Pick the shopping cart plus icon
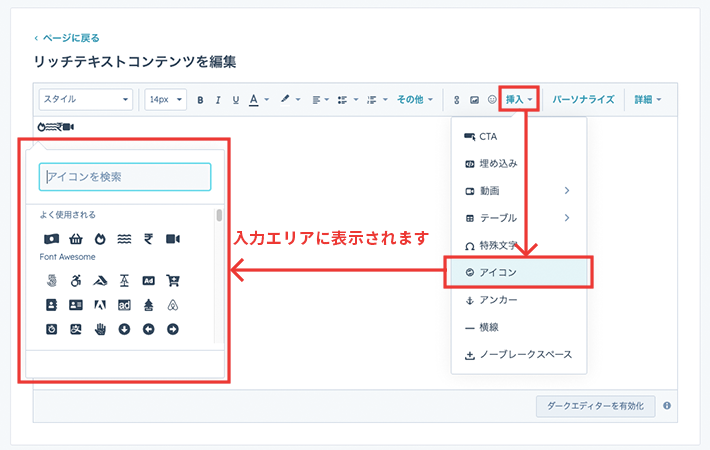Screen dimensions: 710x450 point(173,281)
